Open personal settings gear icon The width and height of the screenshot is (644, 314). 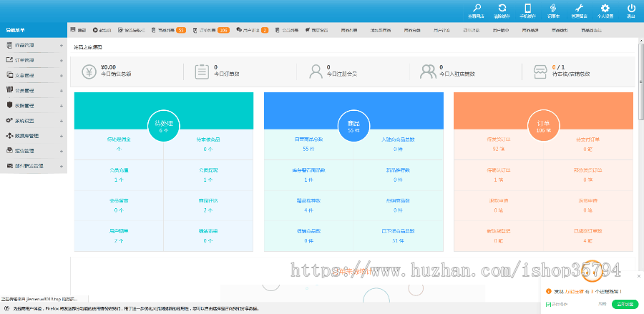(605, 8)
